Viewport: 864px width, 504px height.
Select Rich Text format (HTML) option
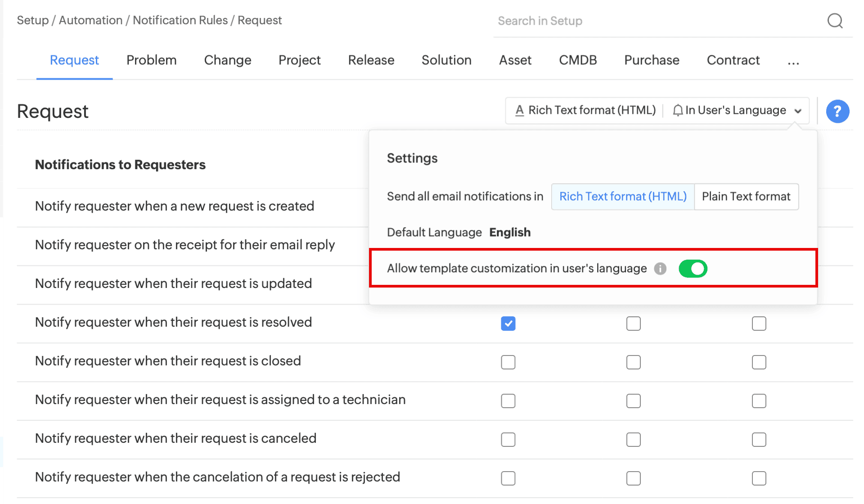[622, 197]
